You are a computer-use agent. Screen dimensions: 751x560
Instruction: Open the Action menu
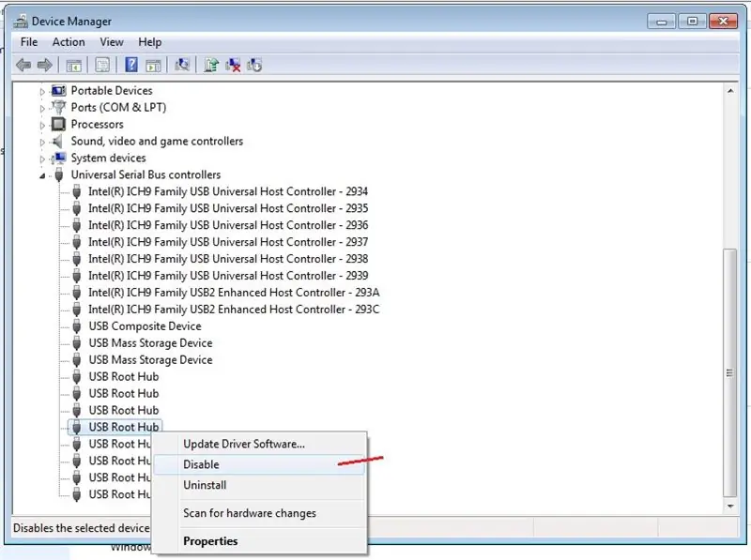69,42
